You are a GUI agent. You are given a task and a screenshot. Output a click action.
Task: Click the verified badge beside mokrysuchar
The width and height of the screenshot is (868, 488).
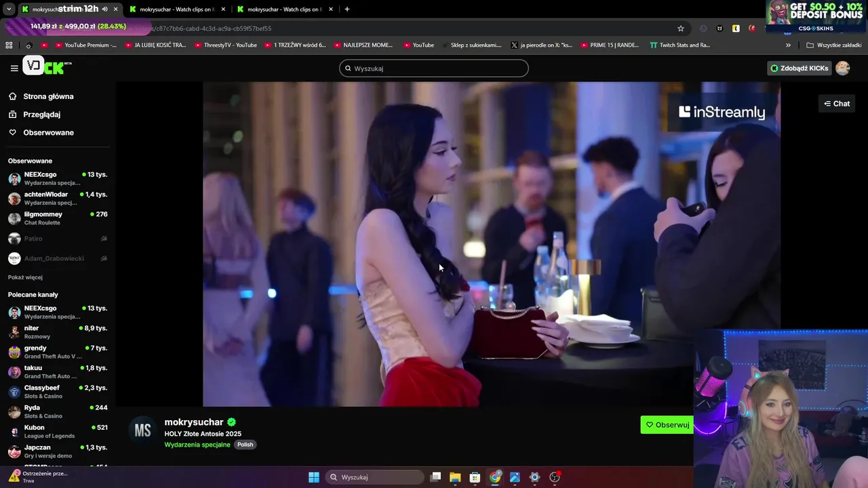[x=231, y=422]
